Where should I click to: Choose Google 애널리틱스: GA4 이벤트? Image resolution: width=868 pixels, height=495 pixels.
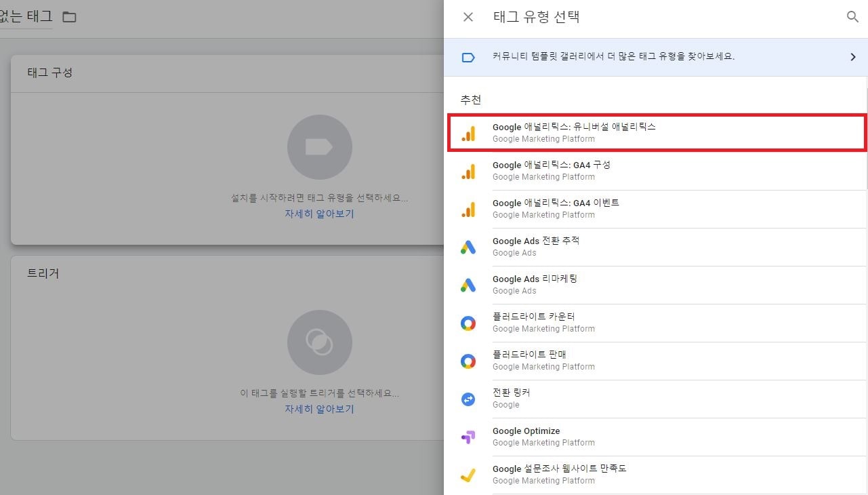[x=655, y=209]
